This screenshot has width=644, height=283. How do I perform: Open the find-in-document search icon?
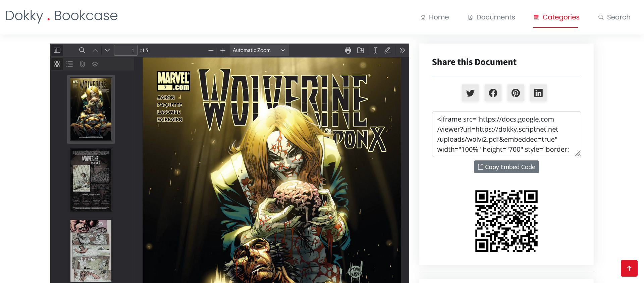coord(82,50)
